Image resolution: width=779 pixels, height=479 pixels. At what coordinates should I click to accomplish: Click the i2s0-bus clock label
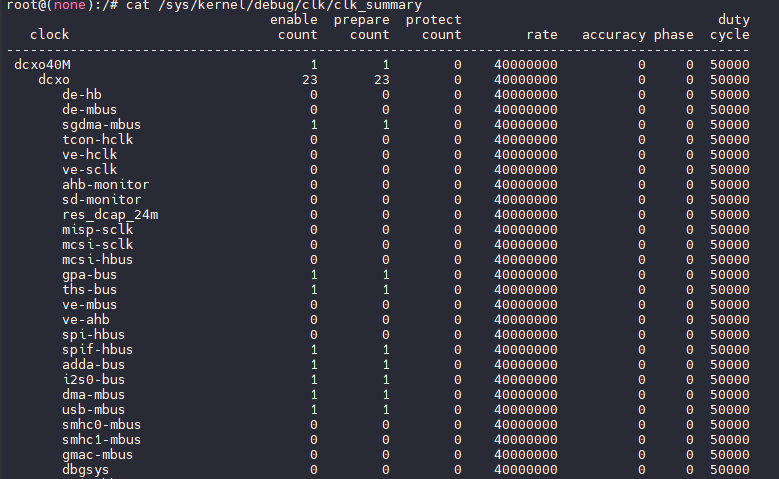[93, 380]
